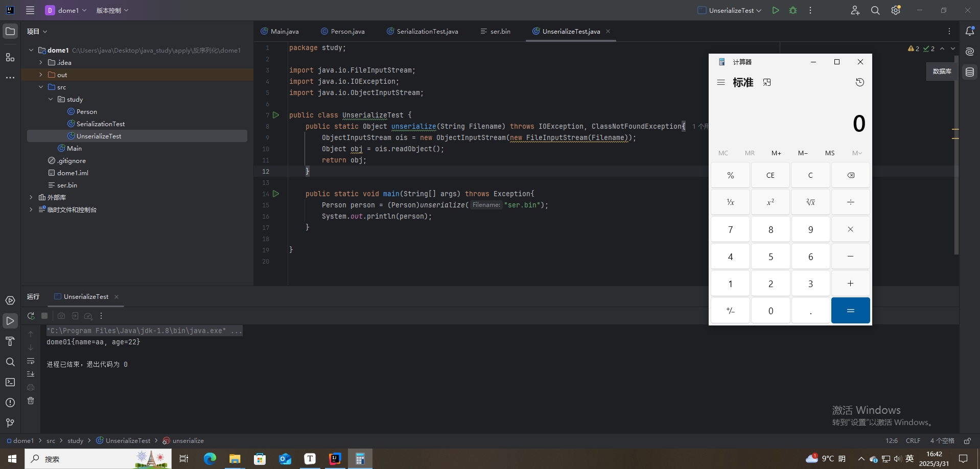The height and width of the screenshot is (469, 980).
Task: Open the Terminal tool window icon
Action: click(10, 382)
